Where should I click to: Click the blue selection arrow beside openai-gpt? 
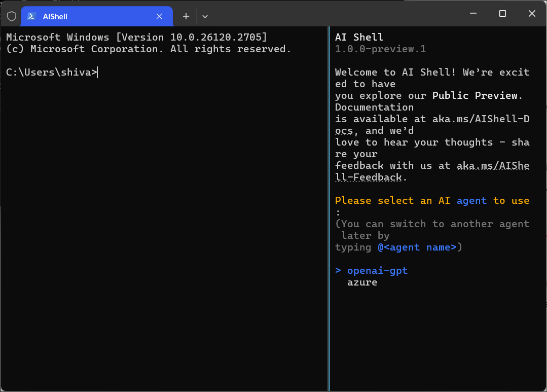tap(338, 270)
